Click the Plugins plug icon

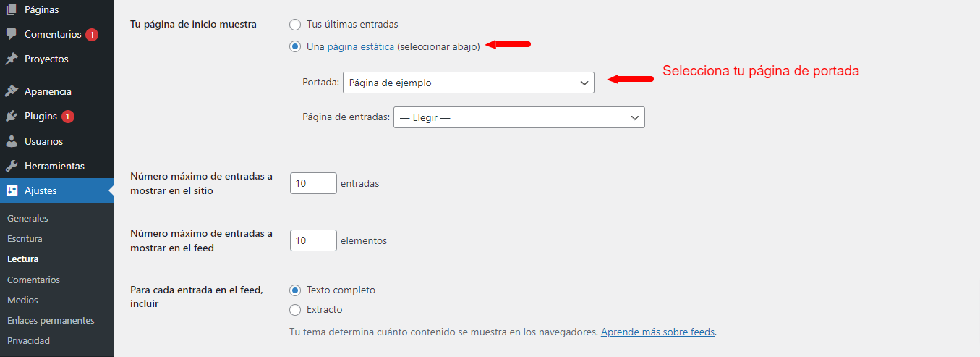tap(12, 116)
